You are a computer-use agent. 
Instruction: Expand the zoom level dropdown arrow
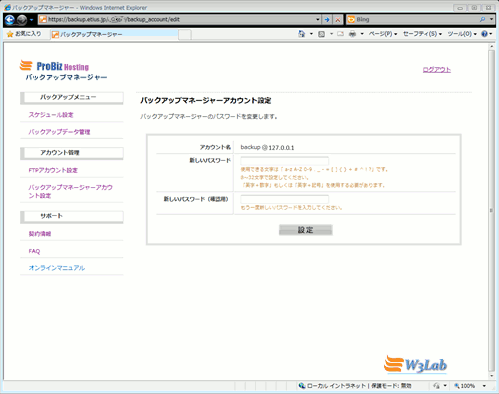tap(484, 386)
